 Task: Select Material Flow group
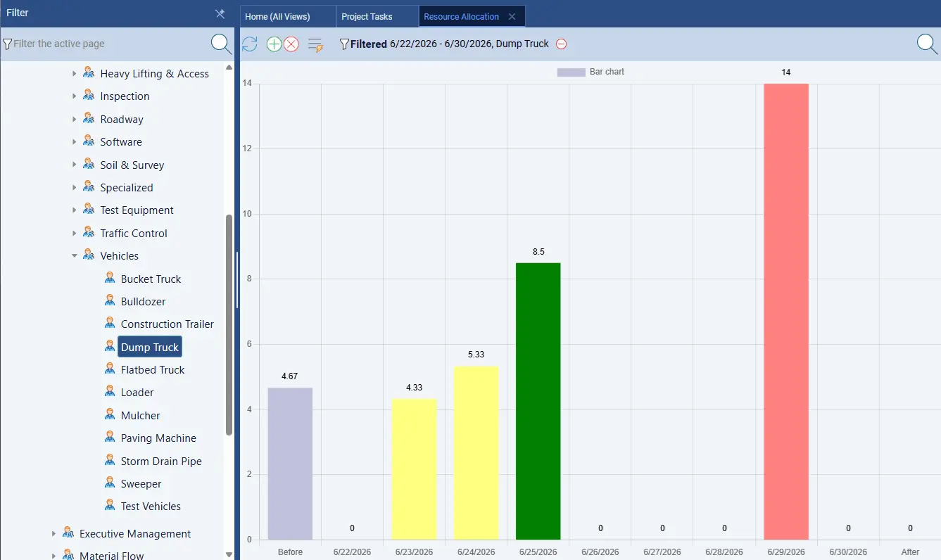[111, 555]
